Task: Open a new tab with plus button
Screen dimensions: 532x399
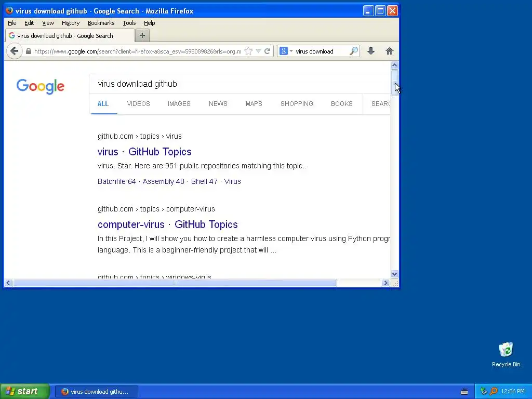Action: pos(142,35)
